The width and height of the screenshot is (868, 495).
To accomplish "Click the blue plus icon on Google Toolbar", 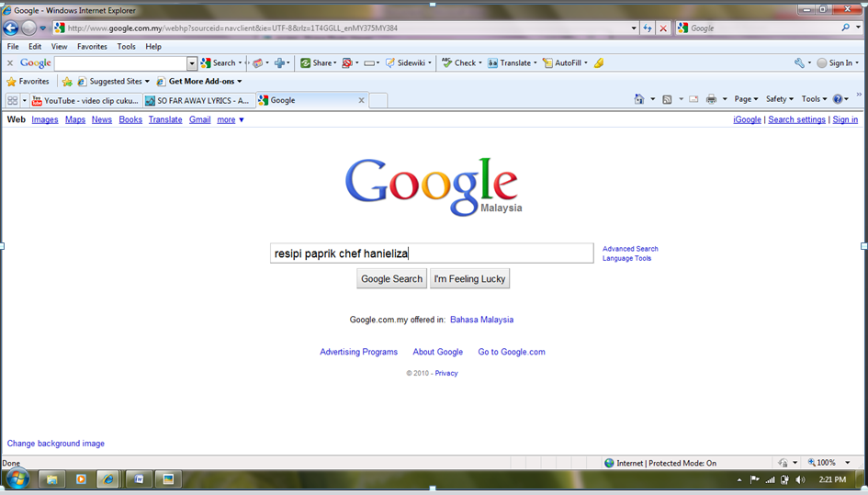I will 279,63.
